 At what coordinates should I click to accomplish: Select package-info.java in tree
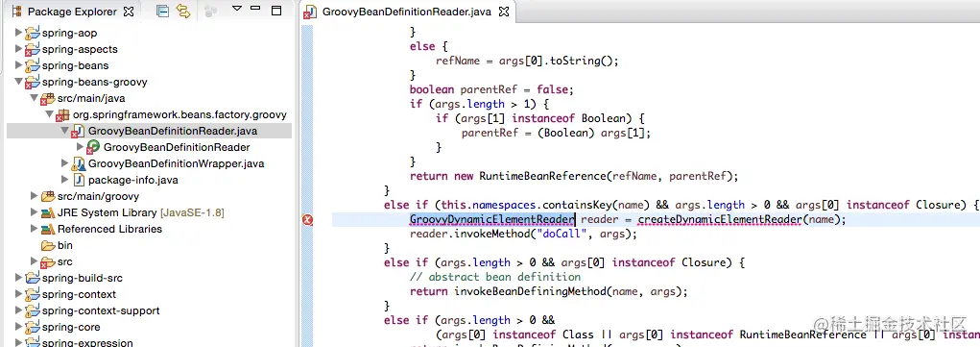[x=133, y=180]
